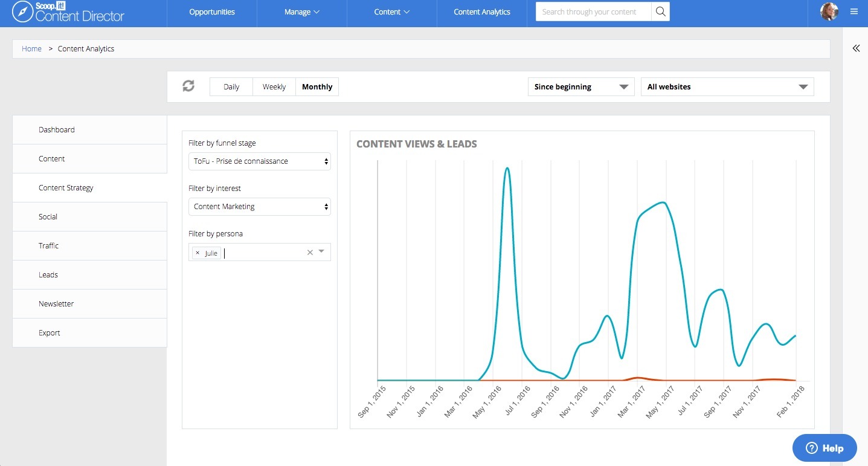Open the user profile avatar
Screen dimensions: 868x466
[x=829, y=11]
